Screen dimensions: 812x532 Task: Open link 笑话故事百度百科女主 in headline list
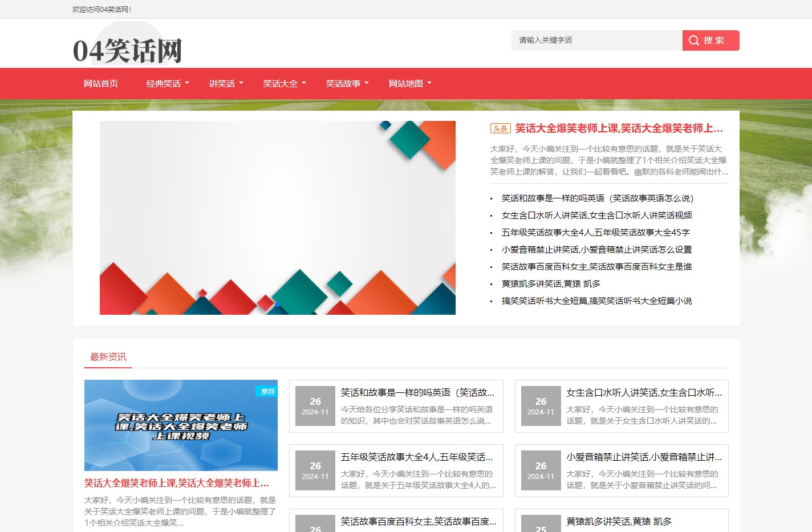[x=596, y=267]
